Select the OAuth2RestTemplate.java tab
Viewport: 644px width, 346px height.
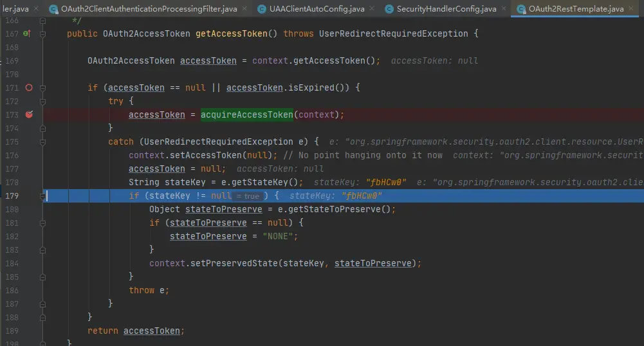point(576,8)
